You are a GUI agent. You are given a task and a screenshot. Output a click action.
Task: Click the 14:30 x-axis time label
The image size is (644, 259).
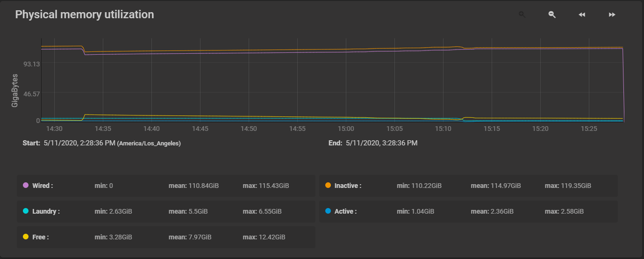54,128
